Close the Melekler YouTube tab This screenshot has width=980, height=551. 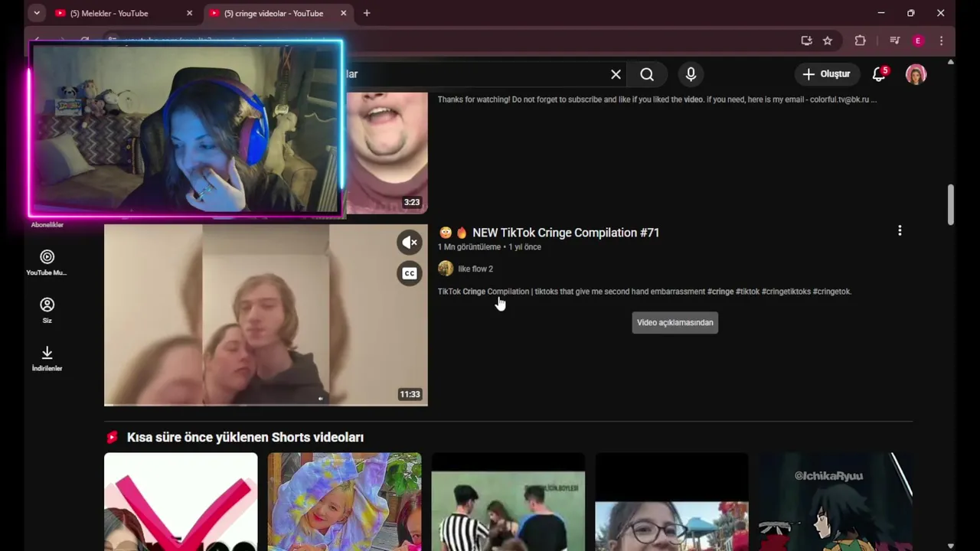coord(189,13)
